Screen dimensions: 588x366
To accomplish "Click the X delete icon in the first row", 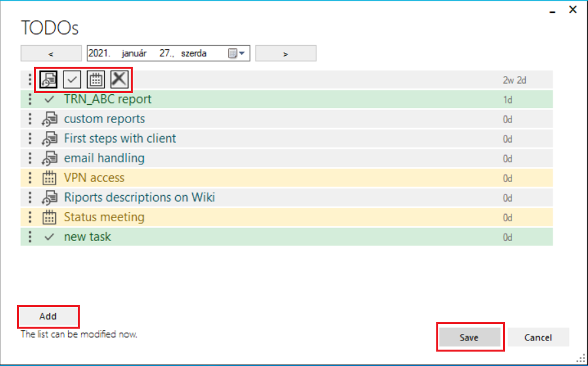I will (118, 80).
